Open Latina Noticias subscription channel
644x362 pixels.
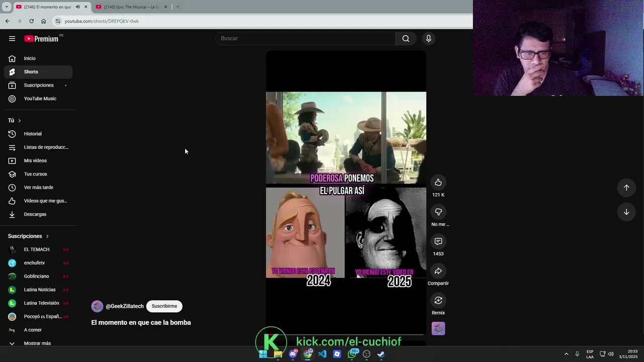pos(38,290)
